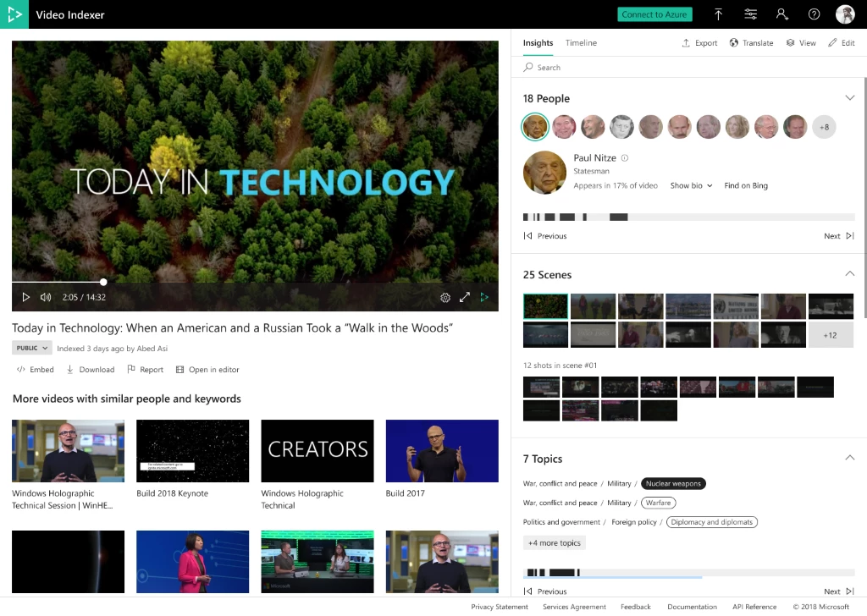Click the user account person icon
Screen dimensions: 867x616
point(781,14)
